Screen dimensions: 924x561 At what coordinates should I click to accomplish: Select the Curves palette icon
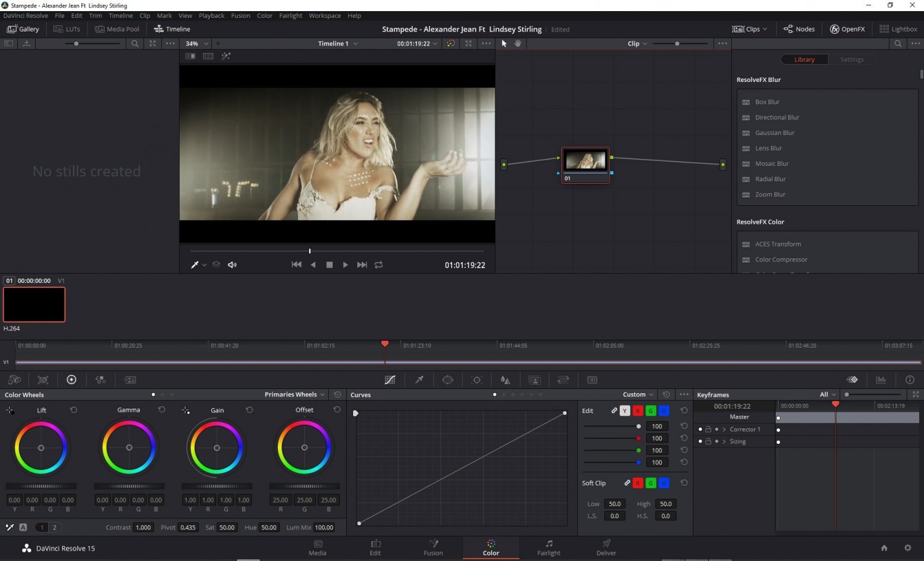pyautogui.click(x=390, y=380)
